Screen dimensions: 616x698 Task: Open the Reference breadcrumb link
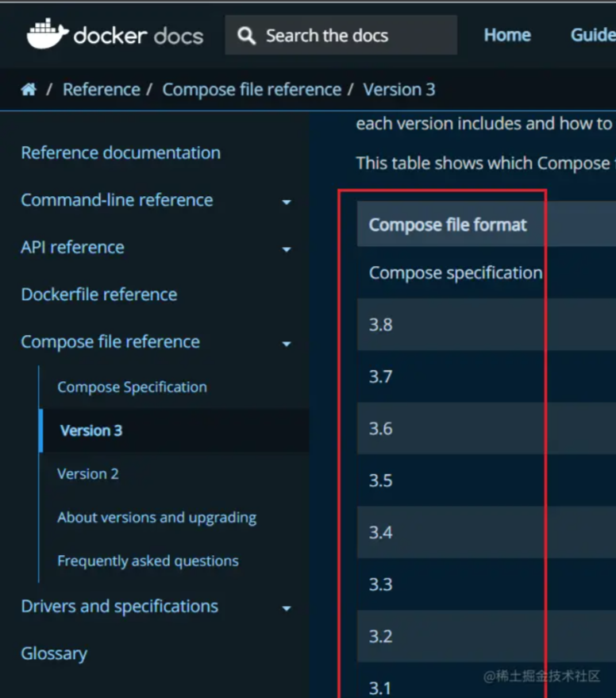pyautogui.click(x=102, y=90)
